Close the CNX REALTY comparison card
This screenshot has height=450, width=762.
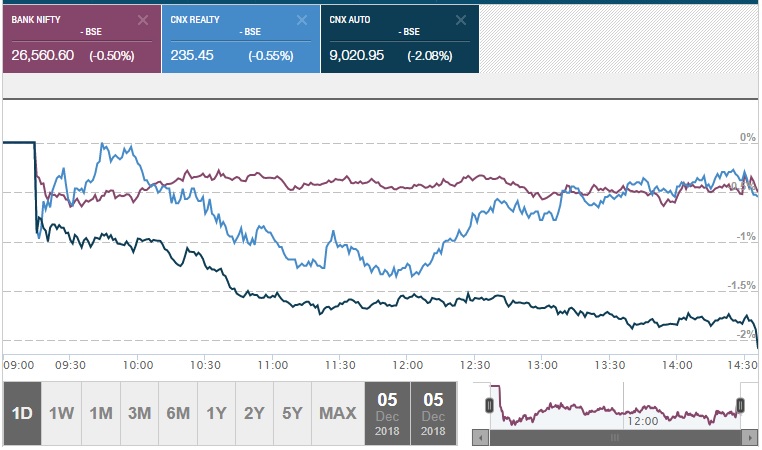coord(302,20)
